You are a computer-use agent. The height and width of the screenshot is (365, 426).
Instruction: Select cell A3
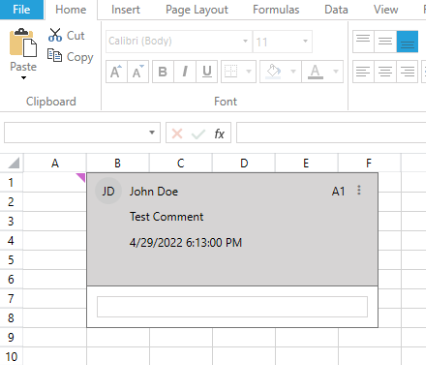[55, 221]
